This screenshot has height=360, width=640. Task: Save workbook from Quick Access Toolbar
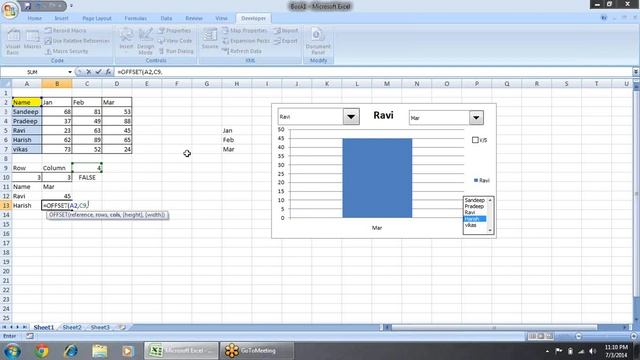pos(27,6)
